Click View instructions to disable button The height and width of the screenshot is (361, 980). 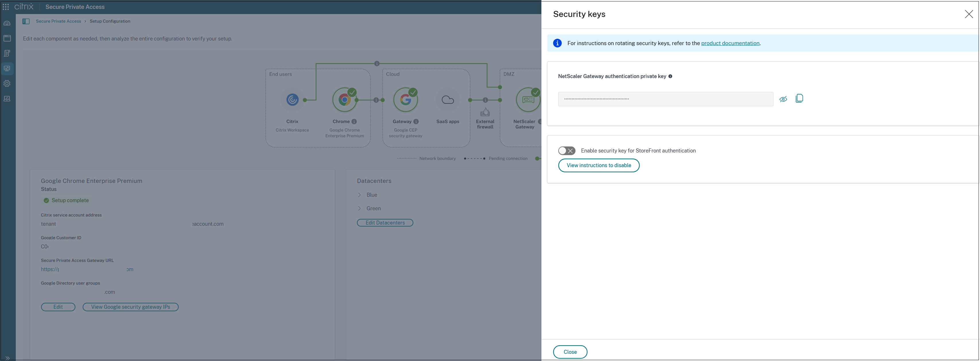click(x=598, y=165)
